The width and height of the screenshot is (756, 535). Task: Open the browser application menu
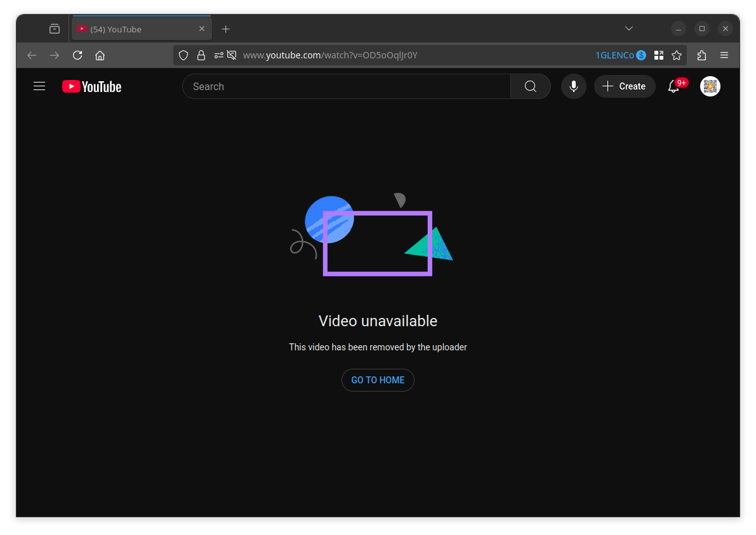(724, 55)
